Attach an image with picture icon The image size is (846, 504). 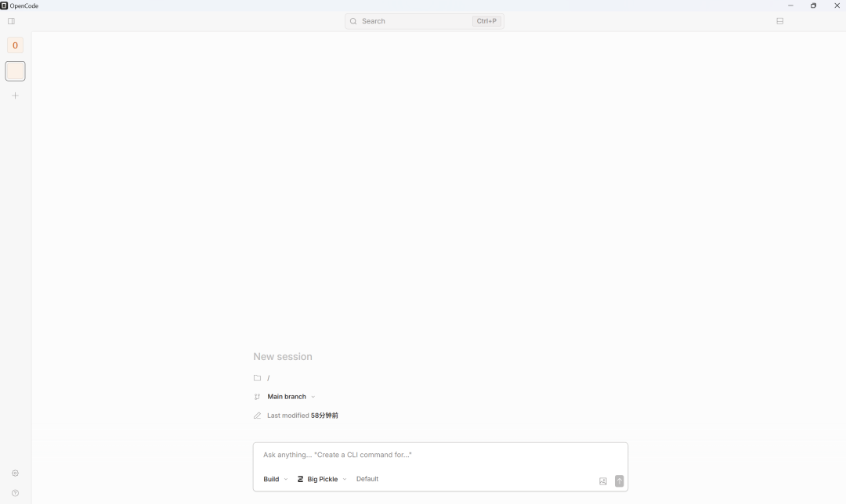603,481
